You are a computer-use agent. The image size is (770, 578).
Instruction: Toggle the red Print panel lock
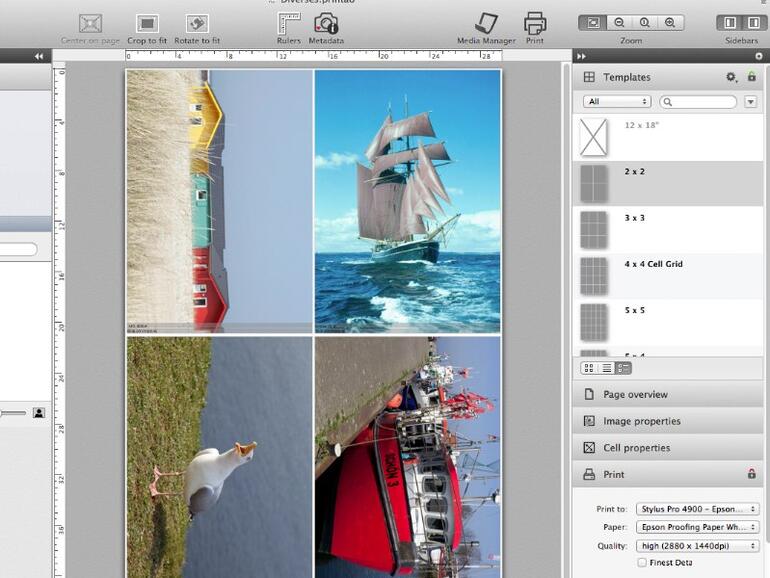click(752, 474)
